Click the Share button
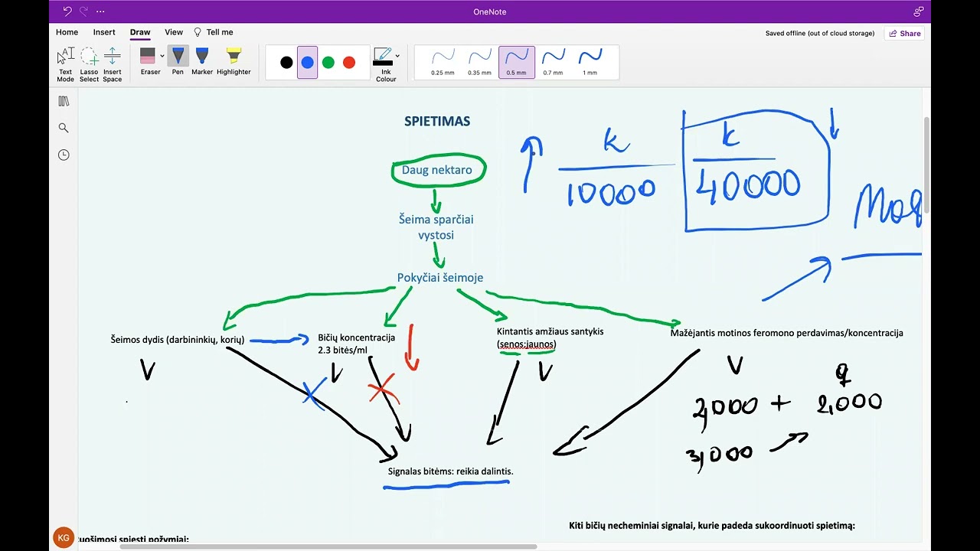This screenshot has height=551, width=980. pos(904,33)
